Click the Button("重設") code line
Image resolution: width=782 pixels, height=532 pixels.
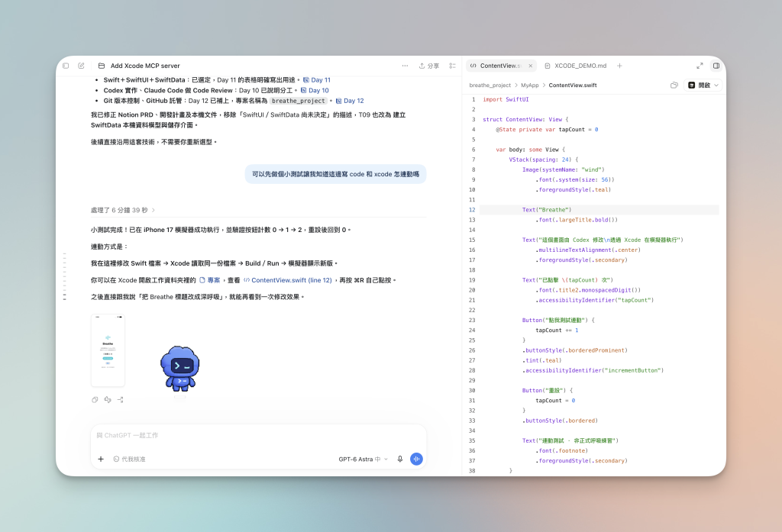(548, 390)
